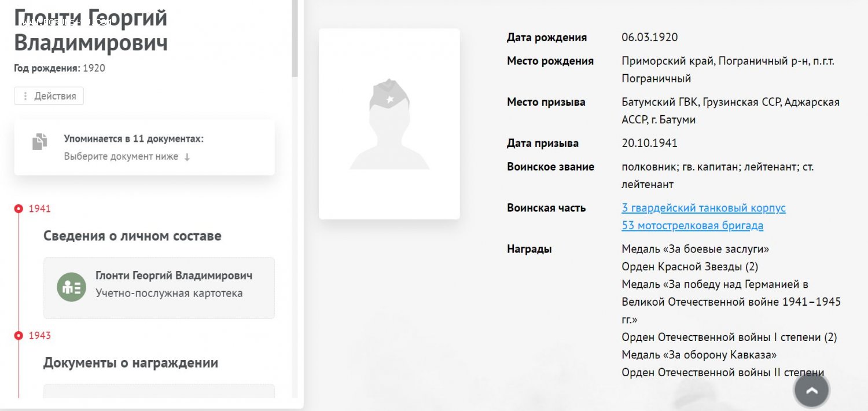868x411 pixels.
Task: Click the birth date value 06.03.1920
Action: click(x=649, y=38)
